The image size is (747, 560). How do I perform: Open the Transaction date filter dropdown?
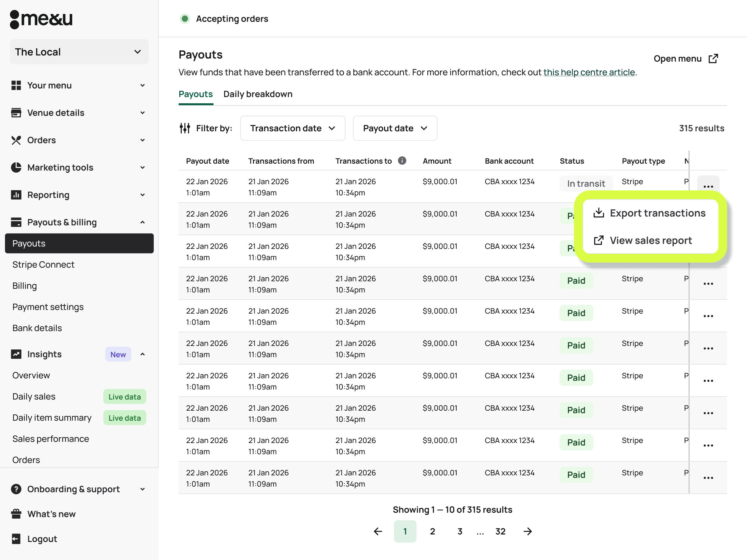[x=293, y=128]
